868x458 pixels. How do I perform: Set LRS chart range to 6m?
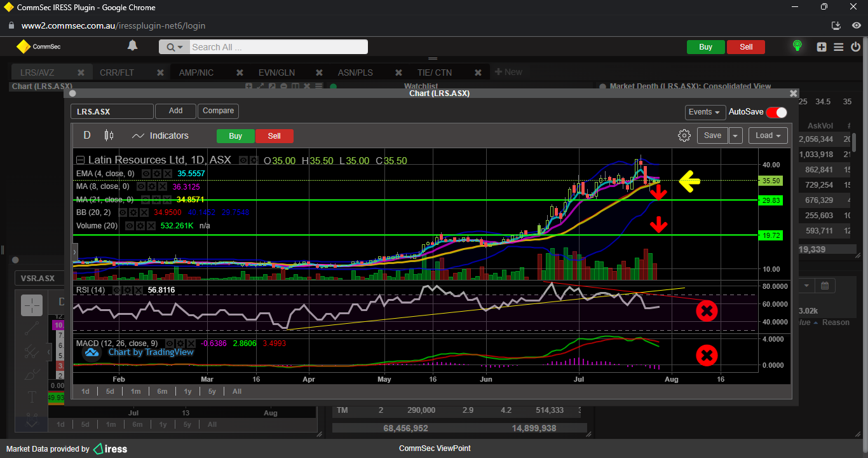[x=162, y=391]
